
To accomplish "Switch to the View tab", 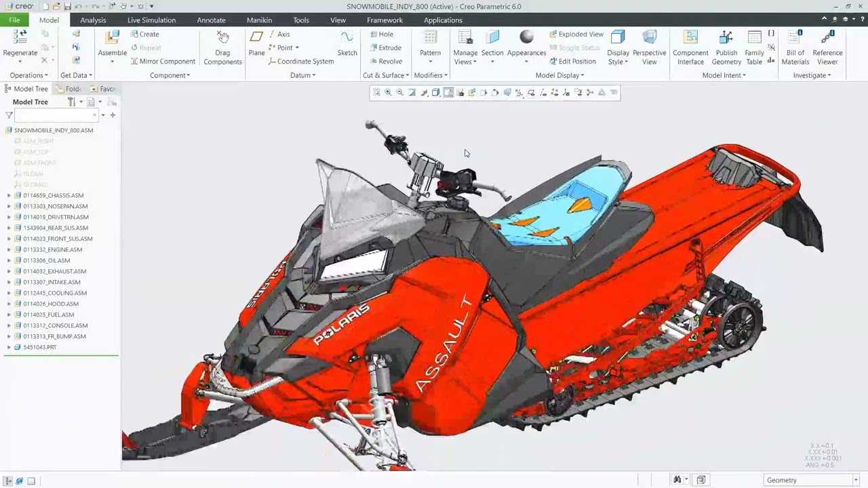I will point(338,20).
